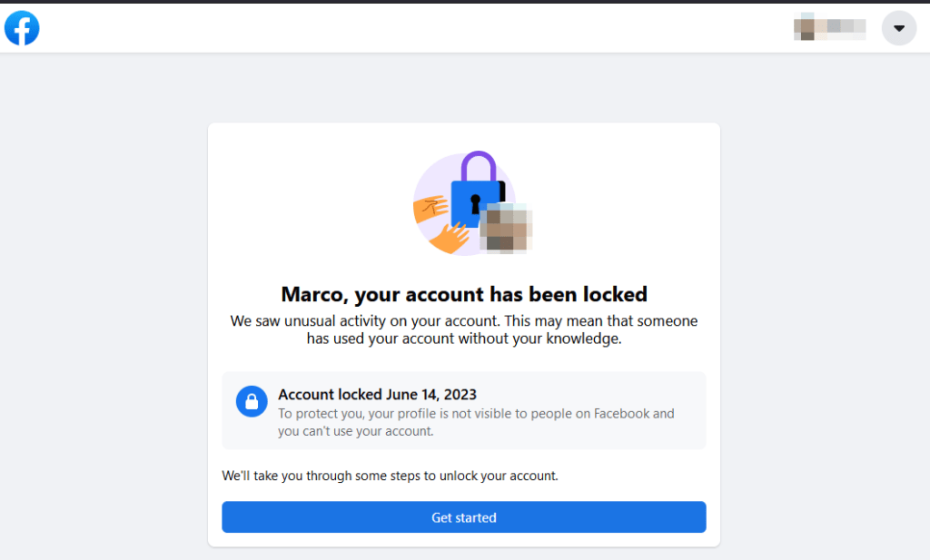Select the unusual activity description text

[x=464, y=329]
